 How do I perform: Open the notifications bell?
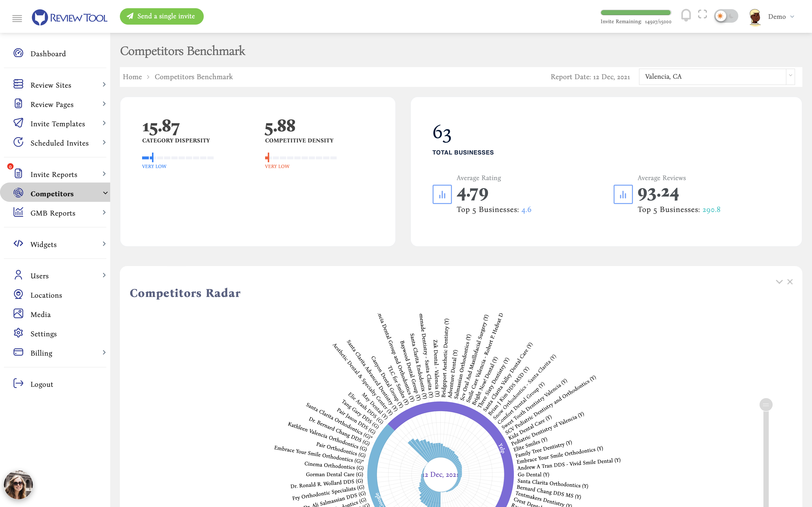tap(686, 15)
